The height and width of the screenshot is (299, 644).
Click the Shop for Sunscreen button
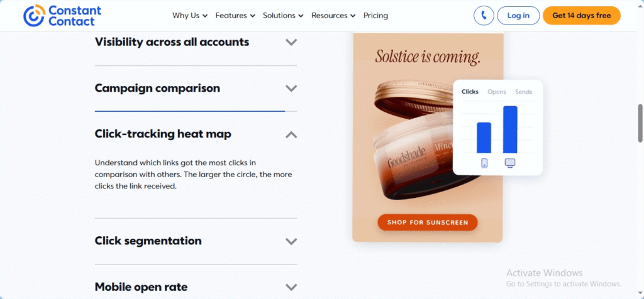click(428, 222)
